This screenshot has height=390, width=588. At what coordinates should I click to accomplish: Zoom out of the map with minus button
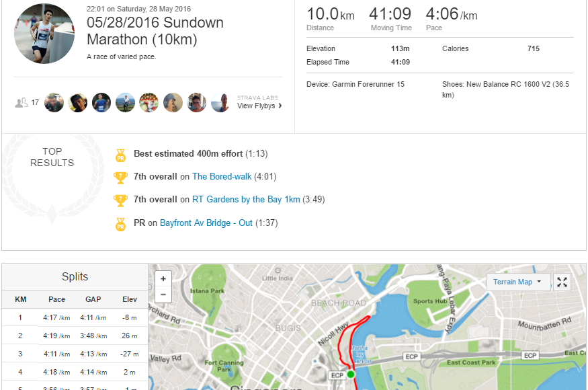[x=163, y=295]
